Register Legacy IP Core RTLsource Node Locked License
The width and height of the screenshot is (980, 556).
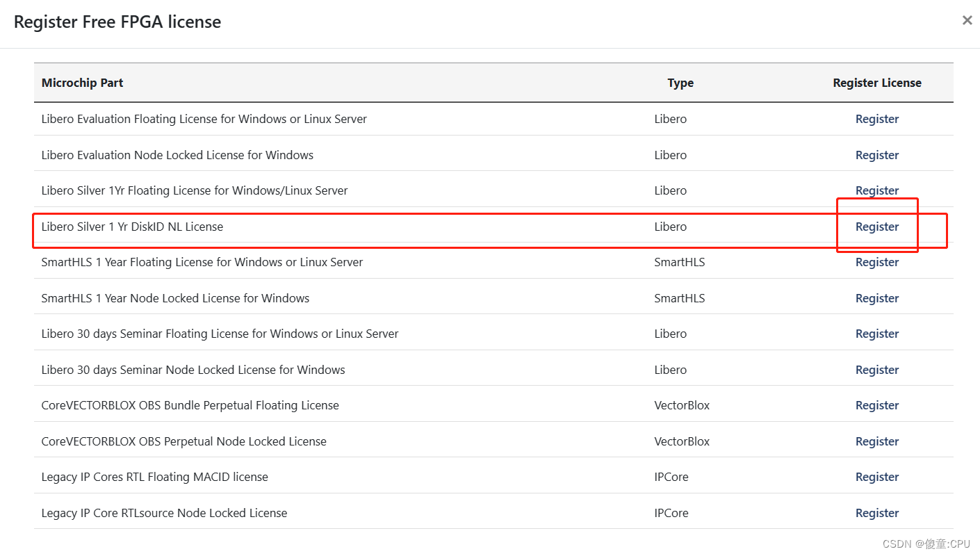click(877, 513)
